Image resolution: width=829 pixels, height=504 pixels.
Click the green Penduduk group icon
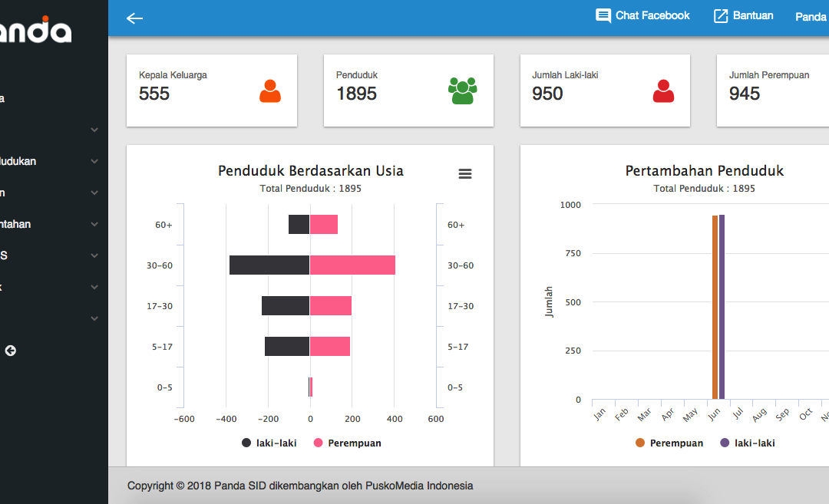click(x=463, y=91)
